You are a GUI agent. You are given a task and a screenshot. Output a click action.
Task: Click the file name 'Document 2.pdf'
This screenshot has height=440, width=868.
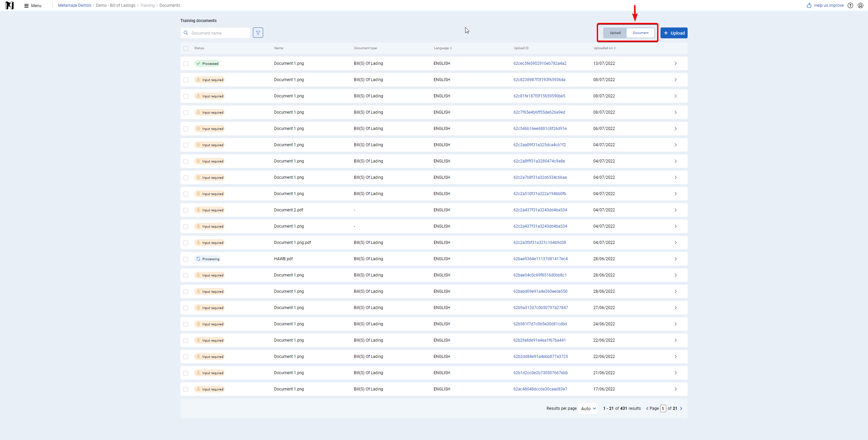[289, 210]
